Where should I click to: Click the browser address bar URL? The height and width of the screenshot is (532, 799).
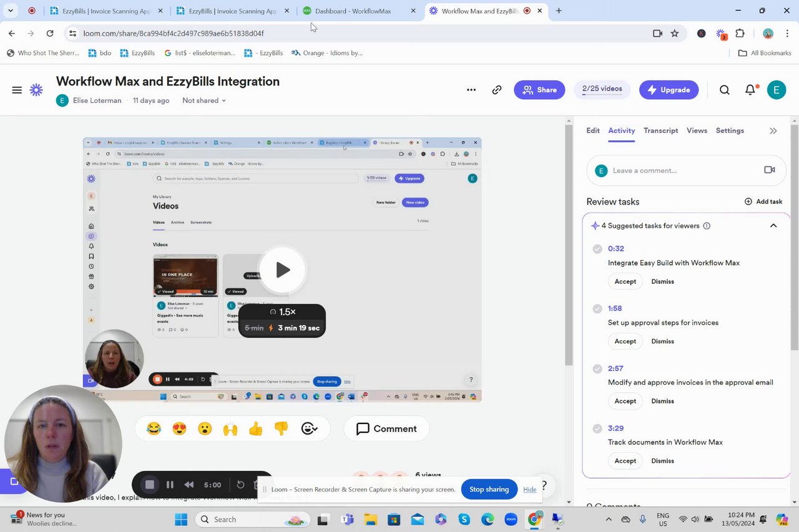point(174,33)
